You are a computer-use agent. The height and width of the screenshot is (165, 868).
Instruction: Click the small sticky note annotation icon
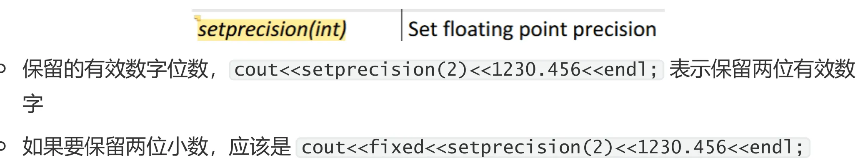(x=198, y=18)
